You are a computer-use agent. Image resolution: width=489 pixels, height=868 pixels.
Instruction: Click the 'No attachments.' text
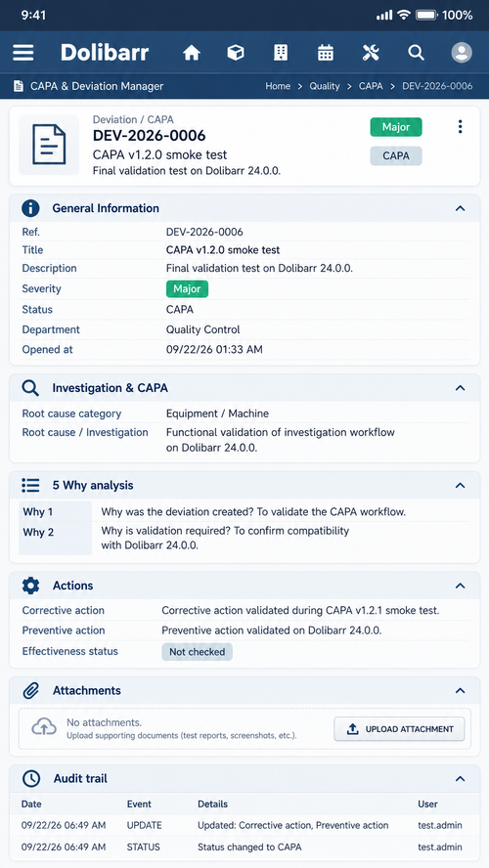(x=104, y=722)
